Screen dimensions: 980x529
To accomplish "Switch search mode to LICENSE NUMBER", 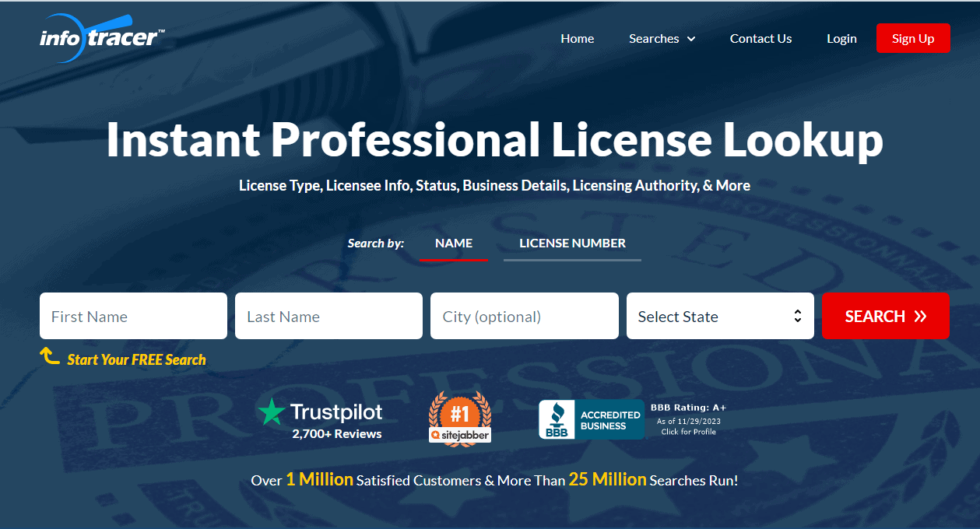I will click(571, 243).
